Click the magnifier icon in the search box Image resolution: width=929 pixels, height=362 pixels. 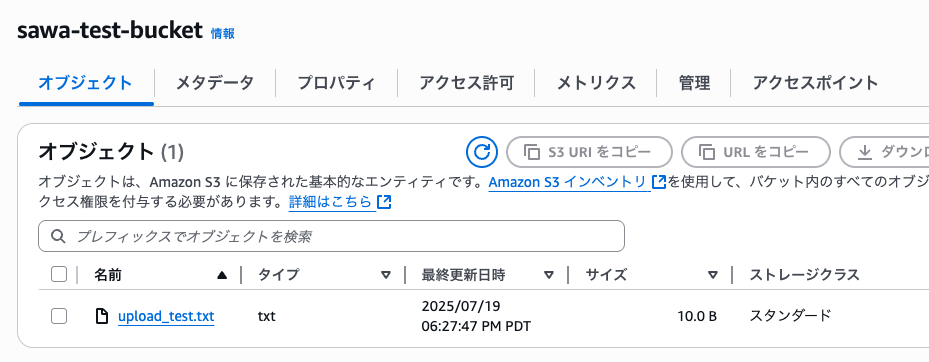coord(58,236)
